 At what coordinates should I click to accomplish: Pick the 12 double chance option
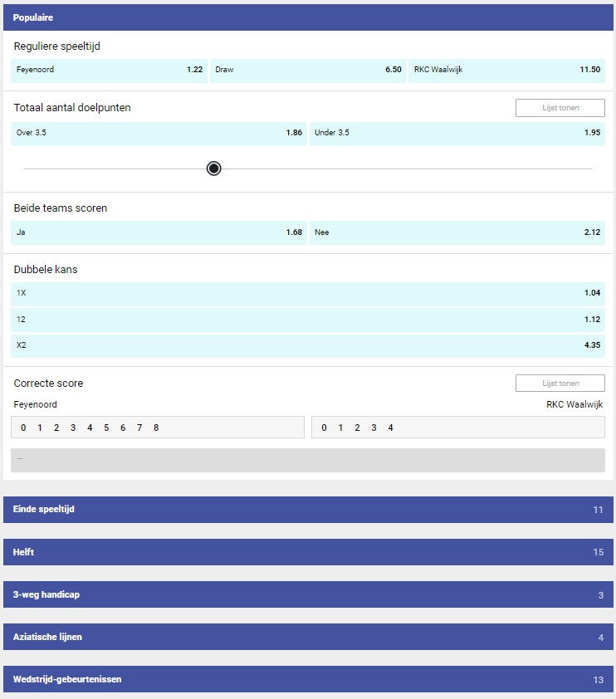308,319
